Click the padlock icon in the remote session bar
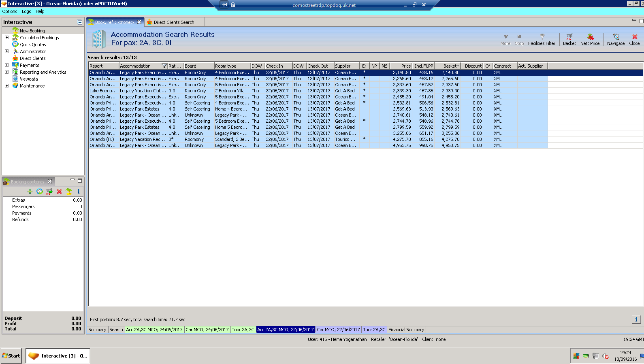644x364 pixels. tap(233, 5)
